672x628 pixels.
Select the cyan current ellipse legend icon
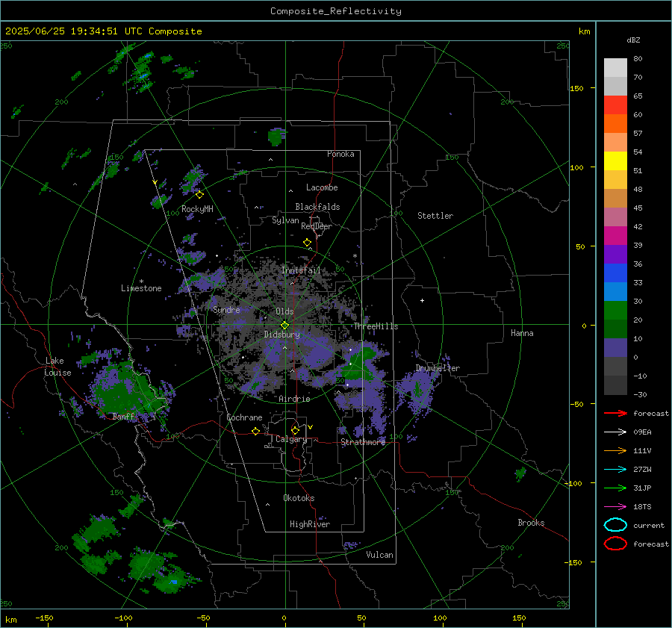[x=615, y=525]
